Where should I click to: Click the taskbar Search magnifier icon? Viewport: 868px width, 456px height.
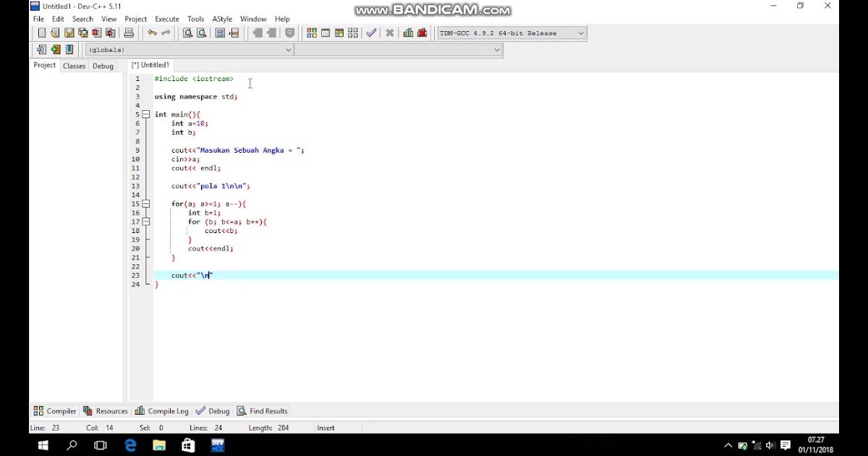72,445
